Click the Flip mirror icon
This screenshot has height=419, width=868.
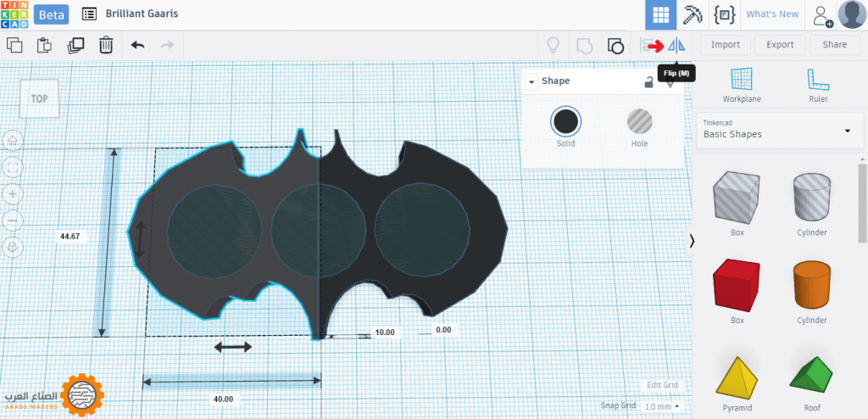click(x=676, y=45)
